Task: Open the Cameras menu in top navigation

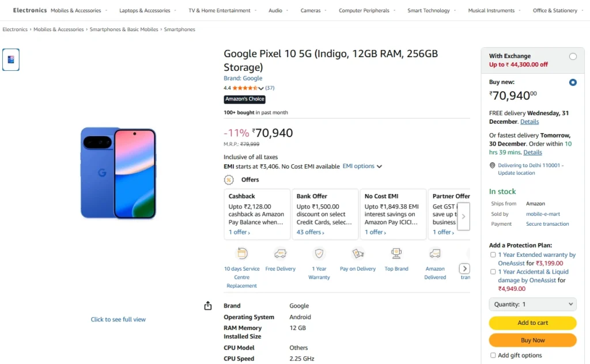Action: (x=313, y=10)
